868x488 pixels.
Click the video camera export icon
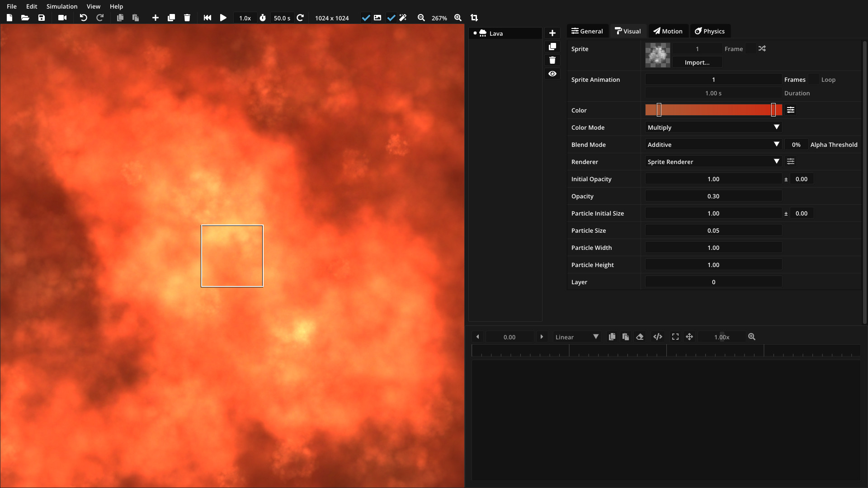click(62, 18)
